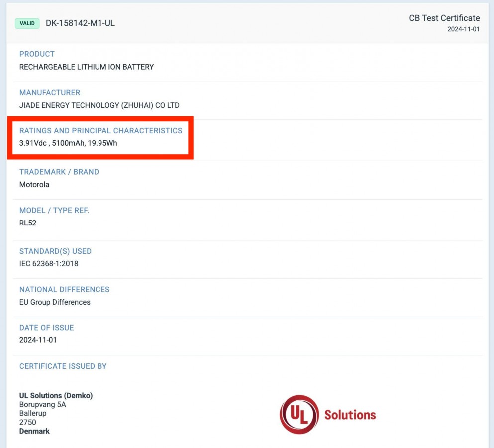Click the DATE OF ISSUE label
This screenshot has height=448, width=494.
[46, 328]
